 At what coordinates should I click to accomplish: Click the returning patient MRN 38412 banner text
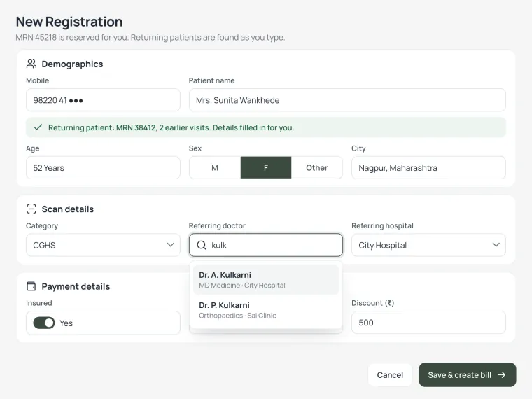171,127
